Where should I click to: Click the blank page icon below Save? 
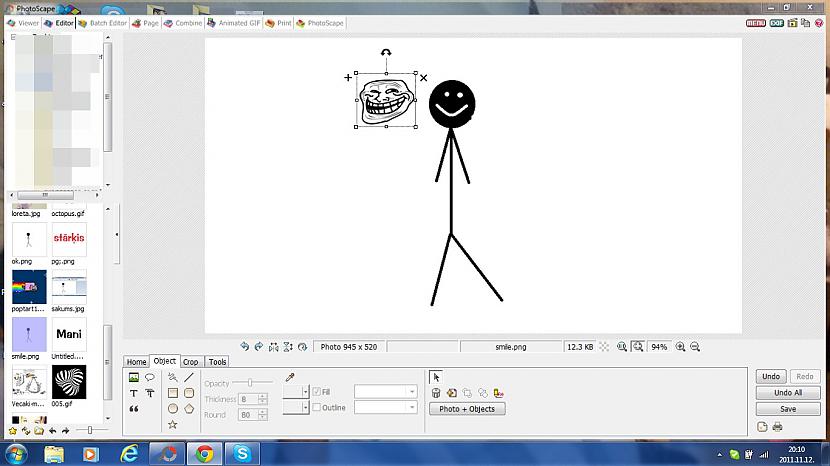click(x=762, y=426)
